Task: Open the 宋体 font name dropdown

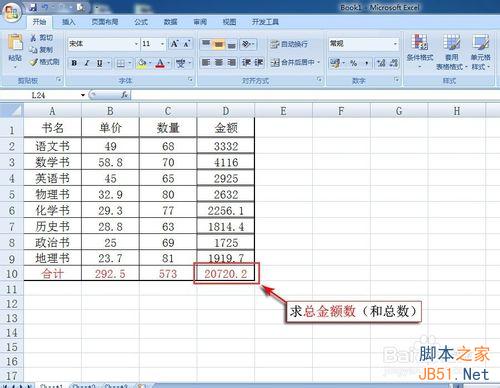Action: click(x=136, y=44)
